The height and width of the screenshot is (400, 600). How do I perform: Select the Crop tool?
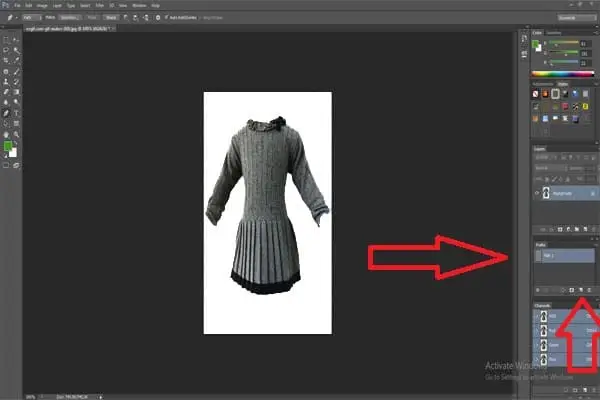6,60
